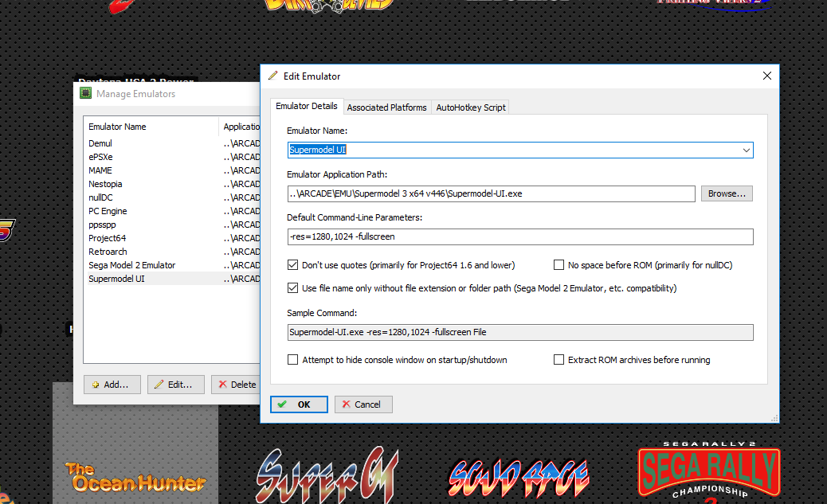Expand the Emulator Name dropdown arrow
Image resolution: width=827 pixels, height=504 pixels.
tap(746, 150)
